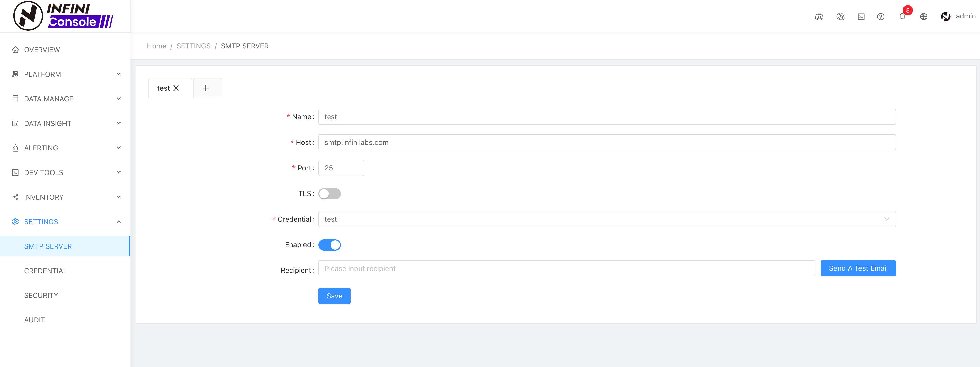Viewport: 980px width, 367px height.
Task: Open the theme palette icon in header
Action: [840, 16]
